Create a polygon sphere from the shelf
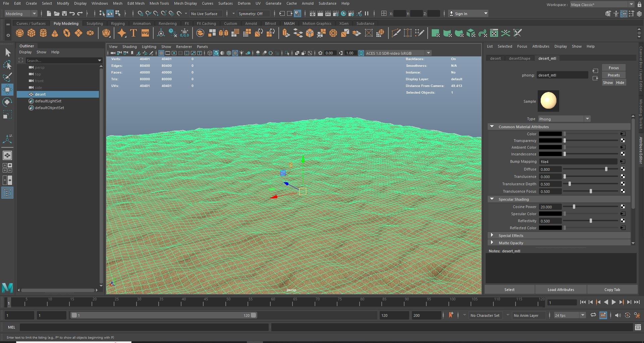The image size is (644, 343). (20, 33)
